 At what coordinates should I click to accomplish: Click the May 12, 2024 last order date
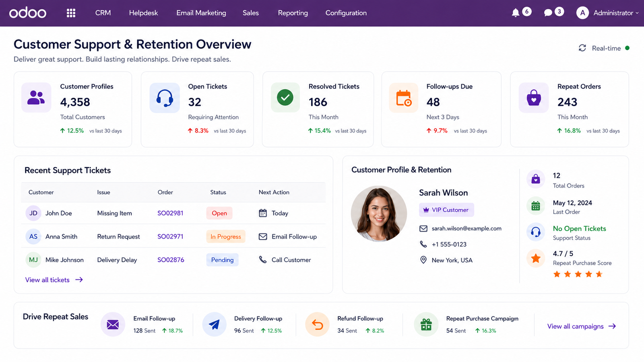coord(572,203)
